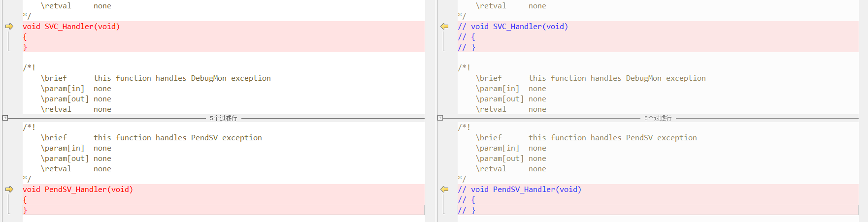The image size is (868, 222).
Task: Click '\param[in]' line in left PendSV block
Action: 76,148
